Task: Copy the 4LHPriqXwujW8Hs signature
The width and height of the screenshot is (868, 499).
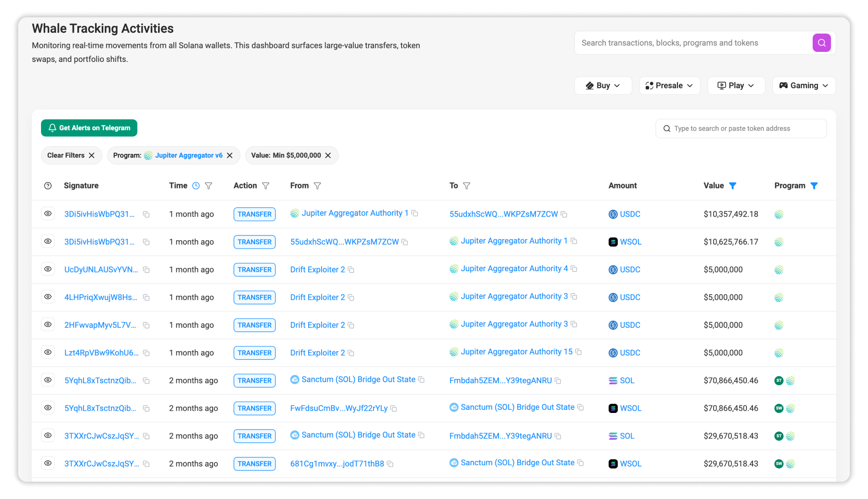Action: [147, 297]
